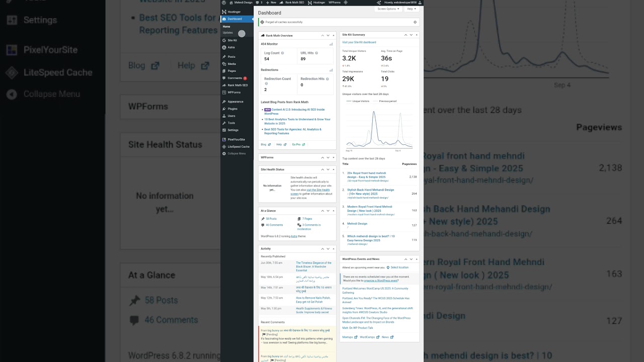
Task: Click 'visit the Site Health screen' link
Action: [x=310, y=192]
